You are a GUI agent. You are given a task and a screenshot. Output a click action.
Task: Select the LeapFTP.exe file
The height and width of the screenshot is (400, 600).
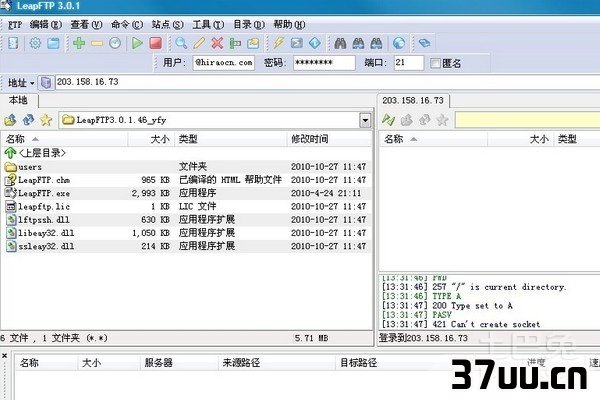click(x=186, y=193)
